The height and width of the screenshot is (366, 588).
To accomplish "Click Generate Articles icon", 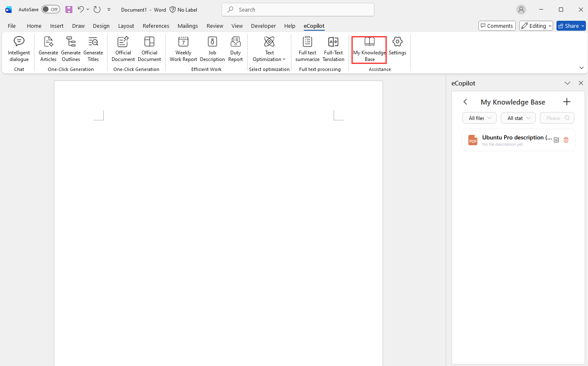I will tap(48, 49).
